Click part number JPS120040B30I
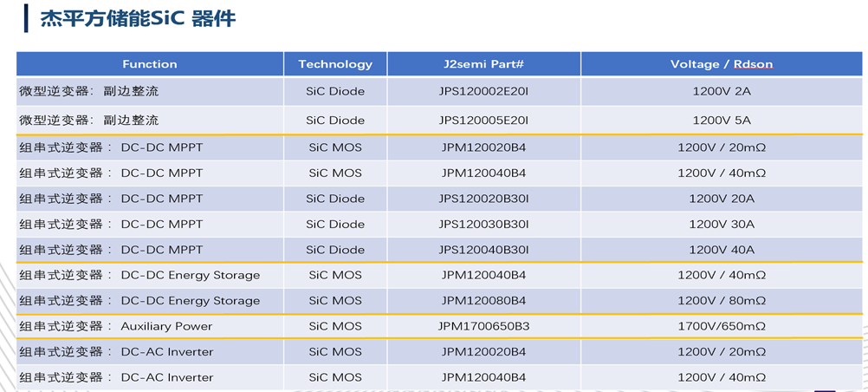Viewport: 868px width, 392px height. [484, 250]
